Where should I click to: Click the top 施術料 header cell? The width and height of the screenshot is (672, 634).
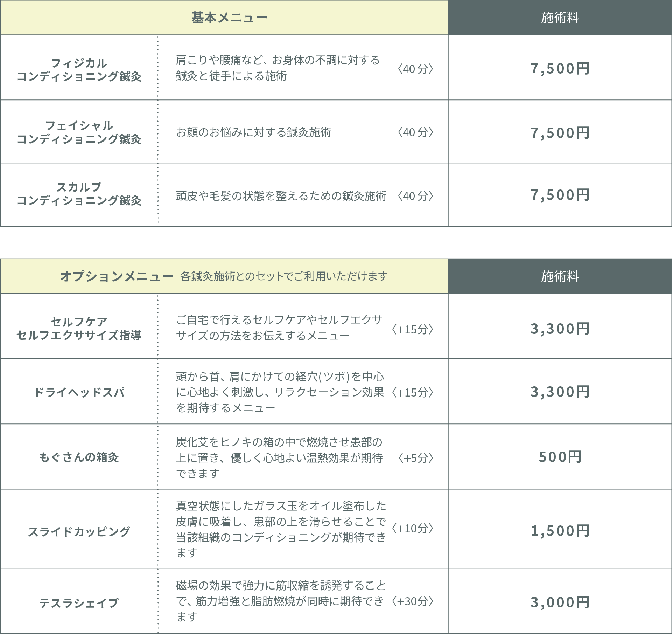(560, 18)
